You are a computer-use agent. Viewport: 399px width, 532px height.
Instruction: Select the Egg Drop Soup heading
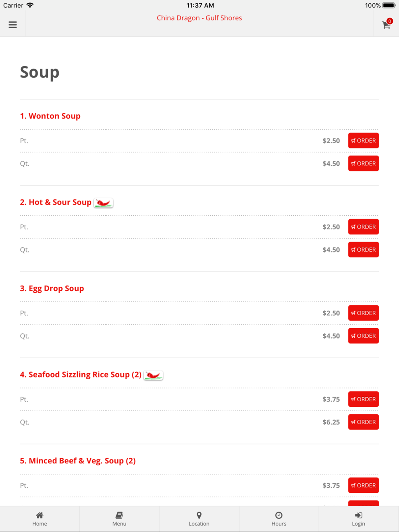tap(52, 288)
